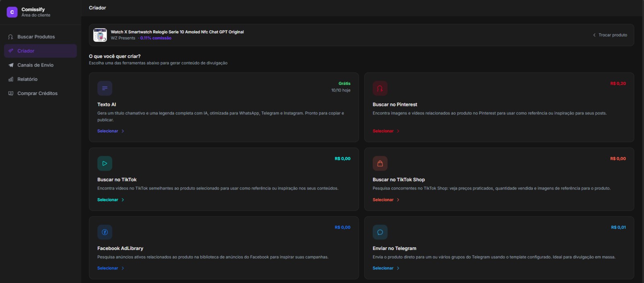Click the 10/10 hoje usage counter

[341, 90]
